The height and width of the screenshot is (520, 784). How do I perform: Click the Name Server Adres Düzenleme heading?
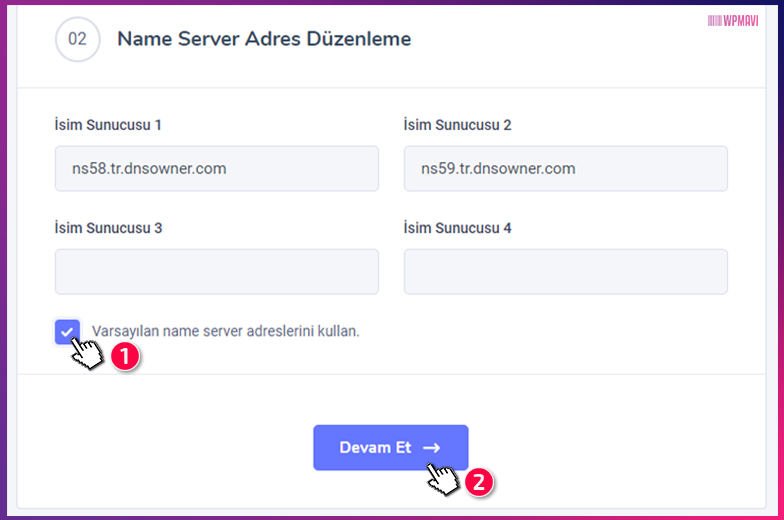[264, 39]
